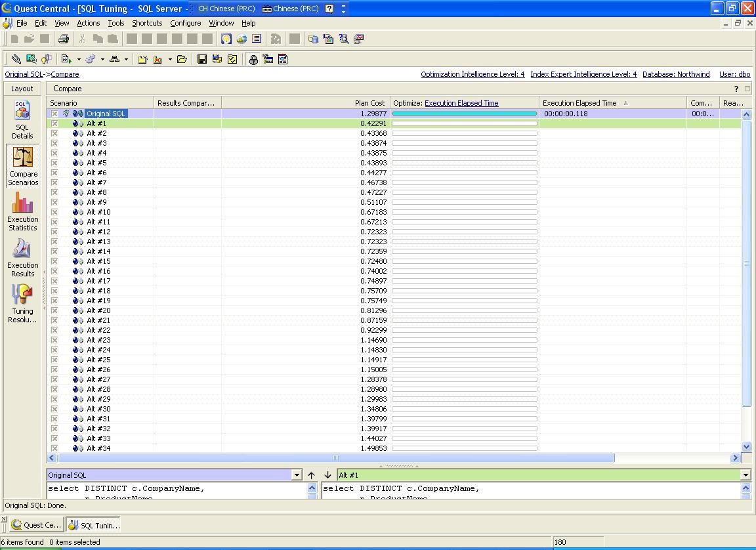Screen dimensions: 756x550
Task: Check the box next to Alt #5
Action: (54, 162)
